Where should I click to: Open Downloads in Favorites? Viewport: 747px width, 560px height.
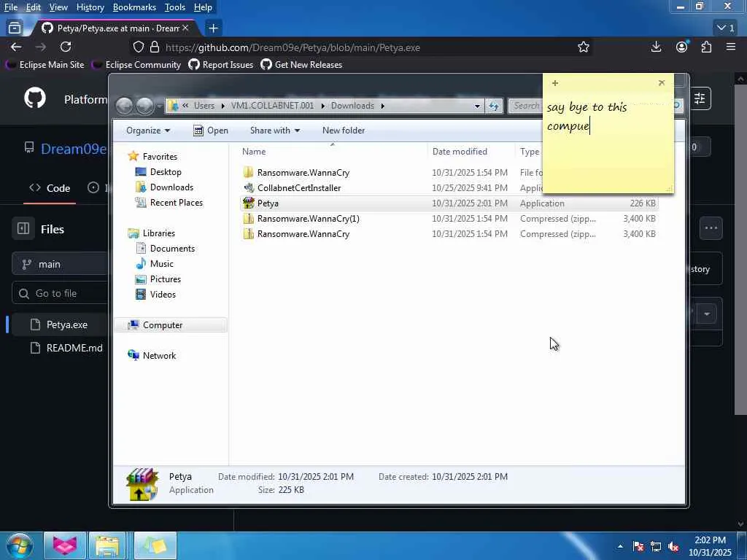coord(171,187)
